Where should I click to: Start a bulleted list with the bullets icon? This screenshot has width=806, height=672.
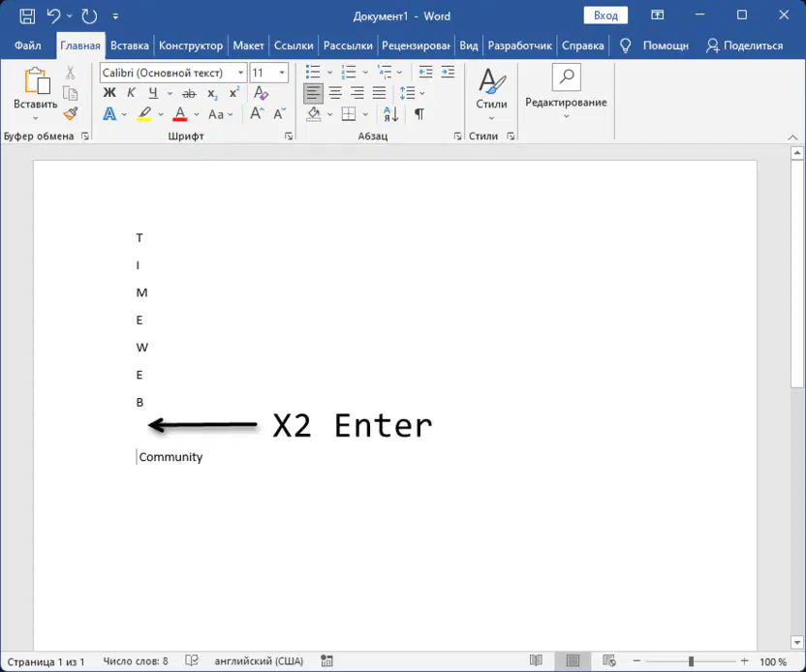tap(313, 72)
